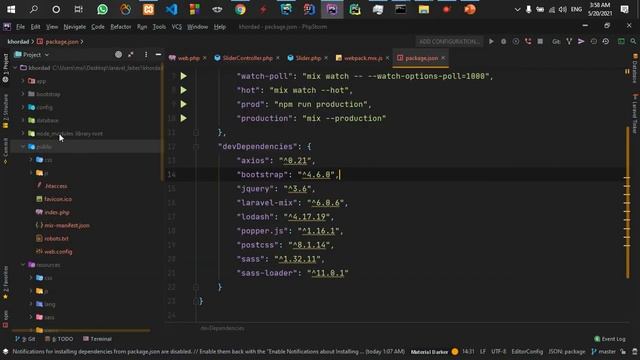
Task: Close the webpack.mix.js tab
Action: [x=387, y=58]
